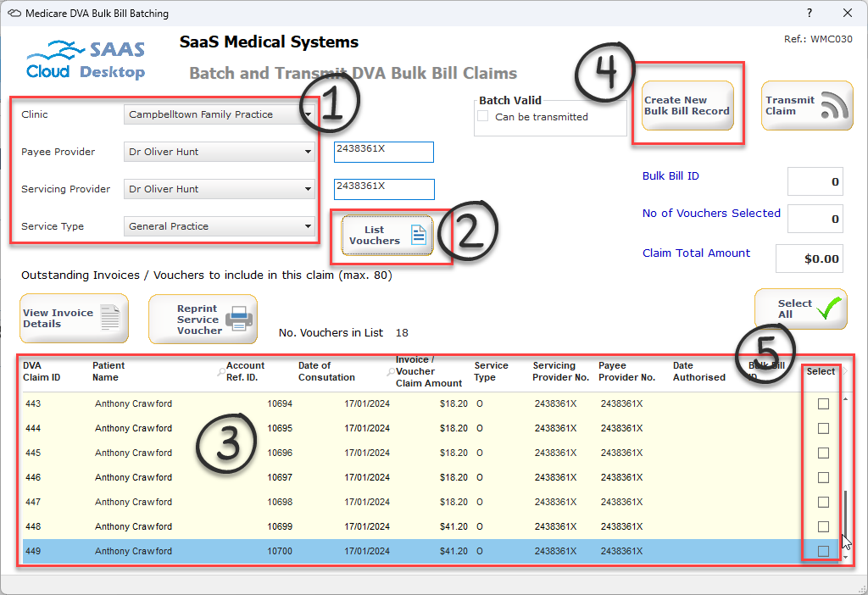The width and height of the screenshot is (868, 595).
Task: Click Invoice / Voucher Claim Amount header
Action: coord(428,371)
